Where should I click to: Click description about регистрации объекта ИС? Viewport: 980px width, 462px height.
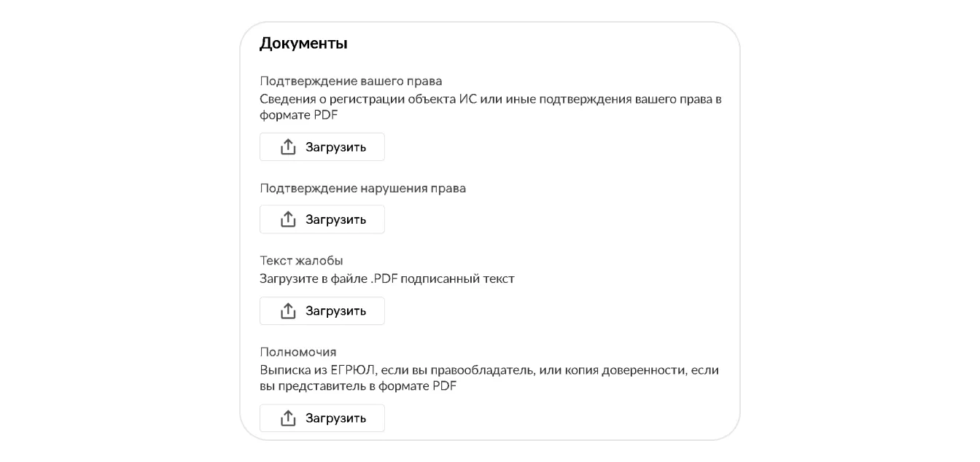point(490,99)
